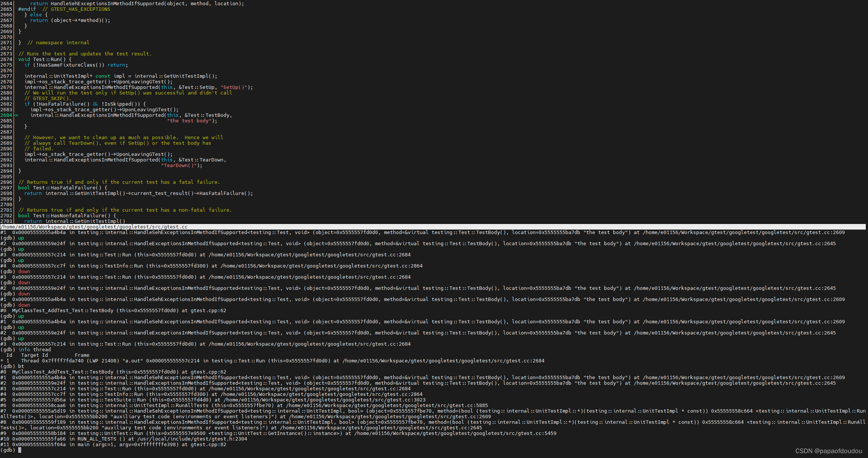Click 'bool Test::HasFatalFailure() {' definition
This screenshot has width=868, height=458.
point(63,188)
